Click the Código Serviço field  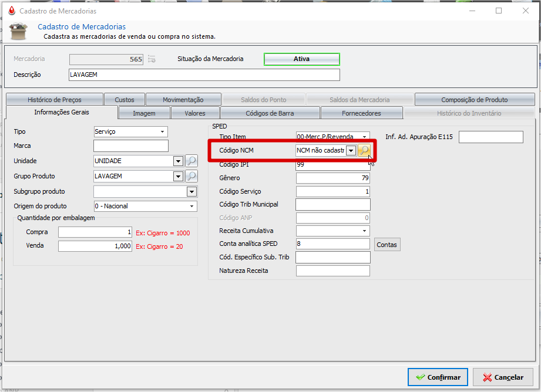pos(333,191)
